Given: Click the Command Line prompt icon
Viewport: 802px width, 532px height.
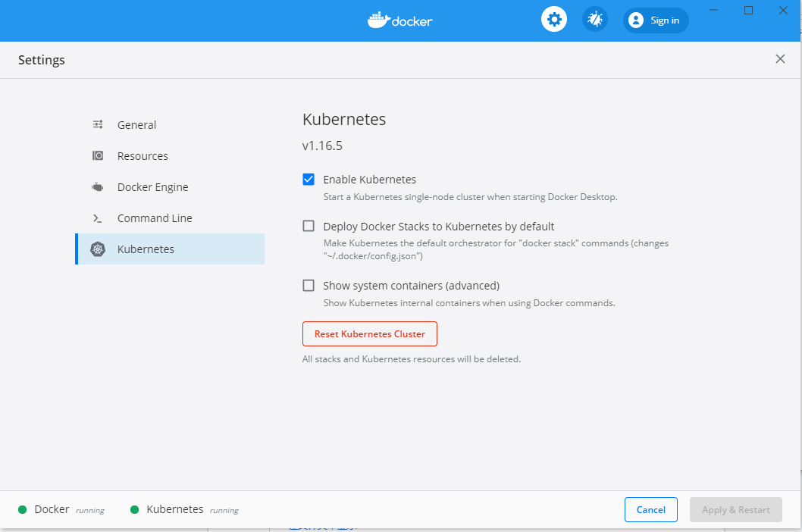Looking at the screenshot, I should [x=98, y=218].
